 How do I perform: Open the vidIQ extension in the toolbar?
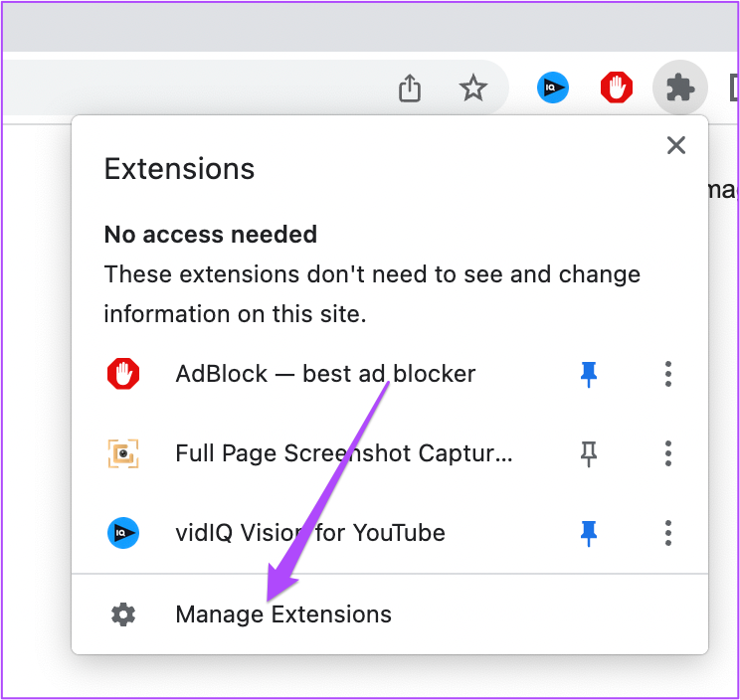click(x=553, y=88)
